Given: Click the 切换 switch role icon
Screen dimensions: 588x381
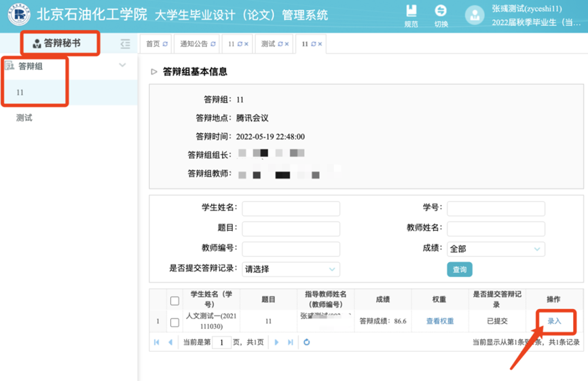Looking at the screenshot, I should click(441, 15).
